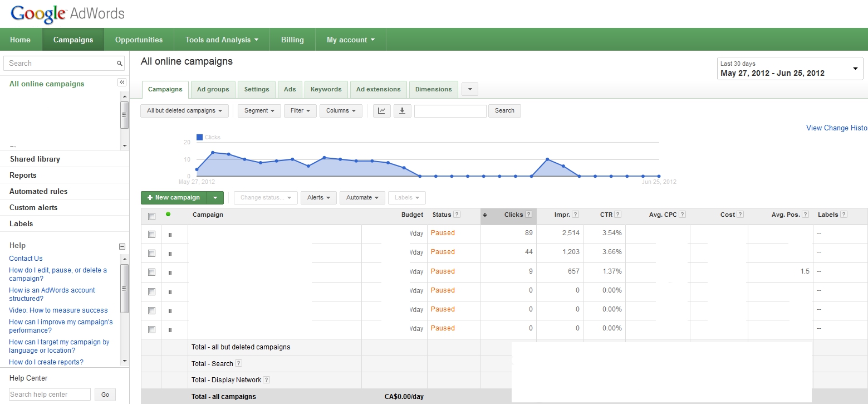Open Shared library in sidebar
This screenshot has width=868, height=404.
(35, 159)
